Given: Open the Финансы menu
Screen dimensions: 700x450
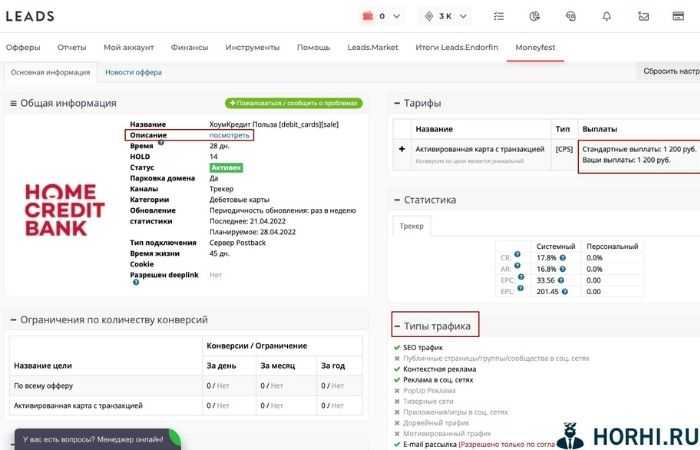Looking at the screenshot, I should tap(189, 47).
